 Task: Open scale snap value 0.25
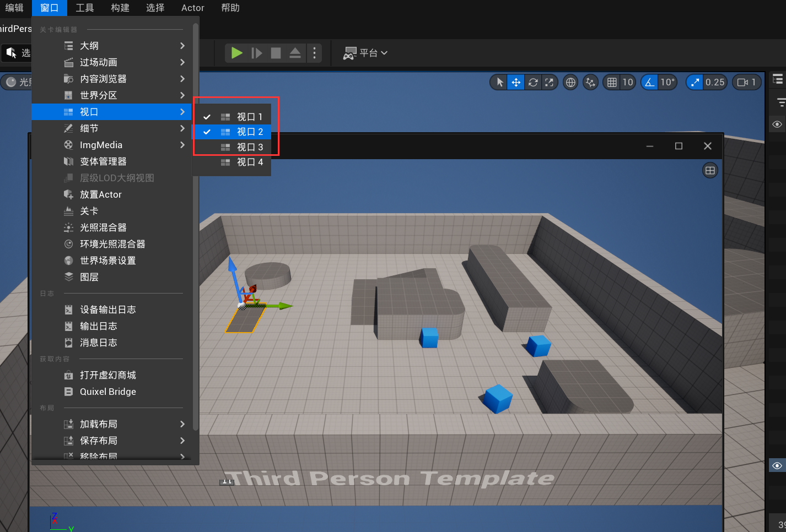click(x=715, y=82)
